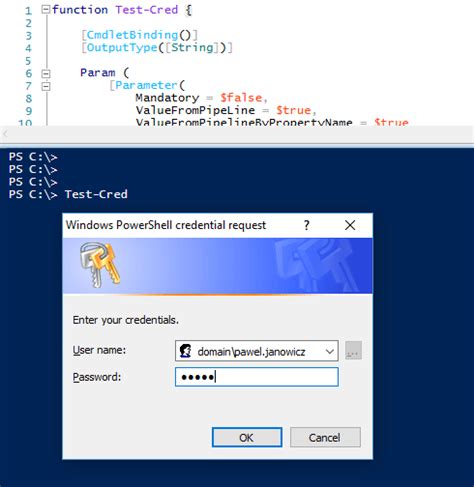Click the user avatar icon in User name field
Screen dimensions: 474x487
[185, 351]
